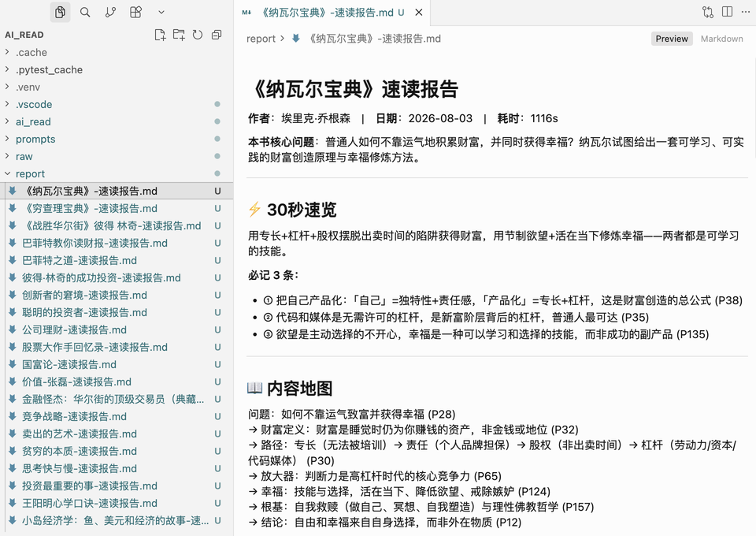This screenshot has width=756, height=536.
Task: Click the AI_READ explorer section header
Action: (x=24, y=35)
